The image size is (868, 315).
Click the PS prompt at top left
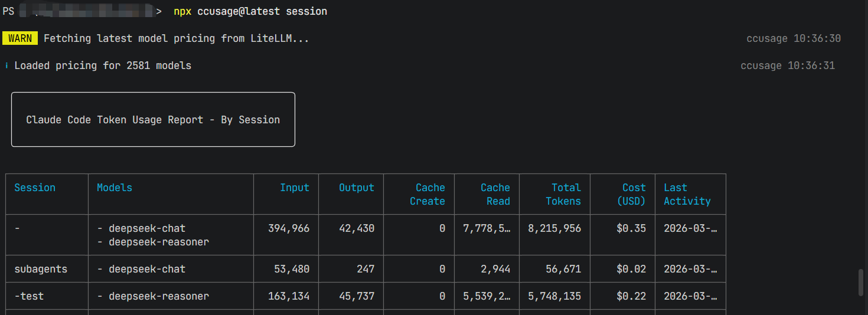[8, 11]
